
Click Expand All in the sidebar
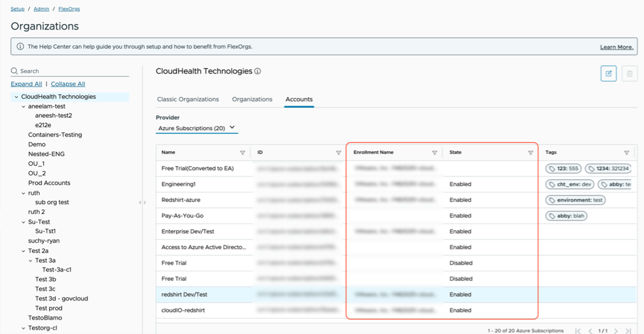(x=26, y=84)
